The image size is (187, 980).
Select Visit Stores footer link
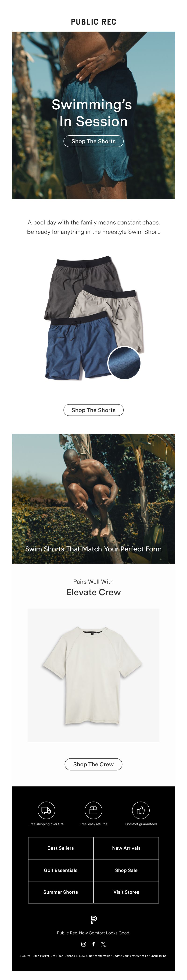pyautogui.click(x=126, y=892)
